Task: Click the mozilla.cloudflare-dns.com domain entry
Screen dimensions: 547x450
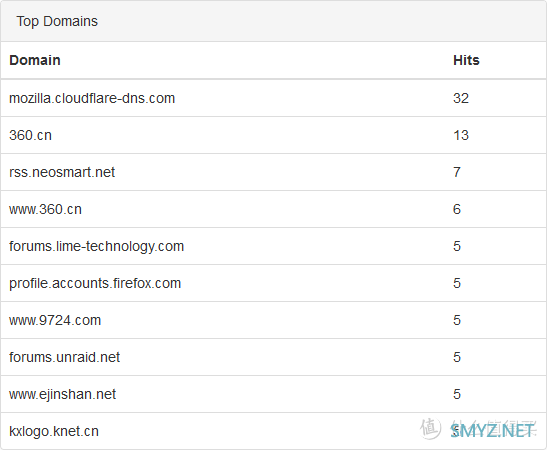Action: point(92,98)
